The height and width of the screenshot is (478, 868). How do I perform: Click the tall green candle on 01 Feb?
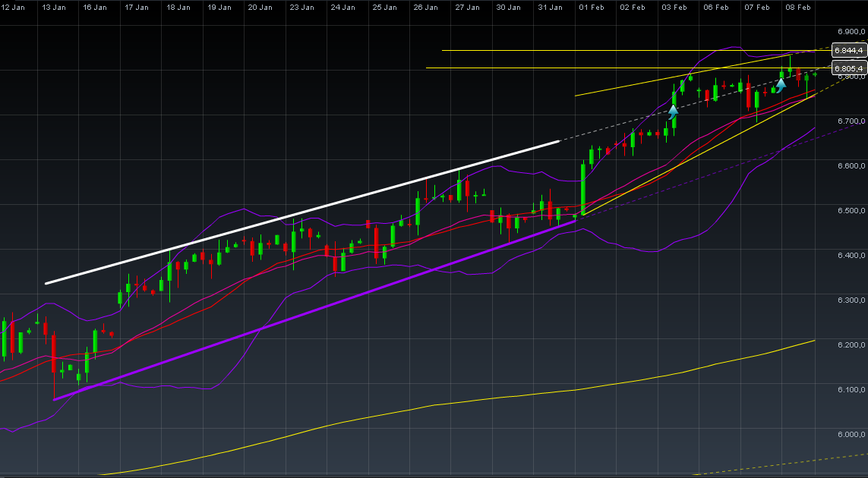click(583, 188)
